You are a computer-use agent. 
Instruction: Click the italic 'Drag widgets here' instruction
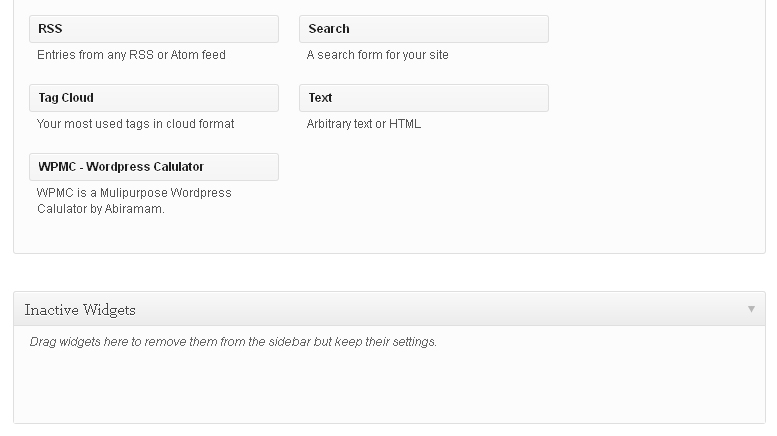[x=233, y=342]
